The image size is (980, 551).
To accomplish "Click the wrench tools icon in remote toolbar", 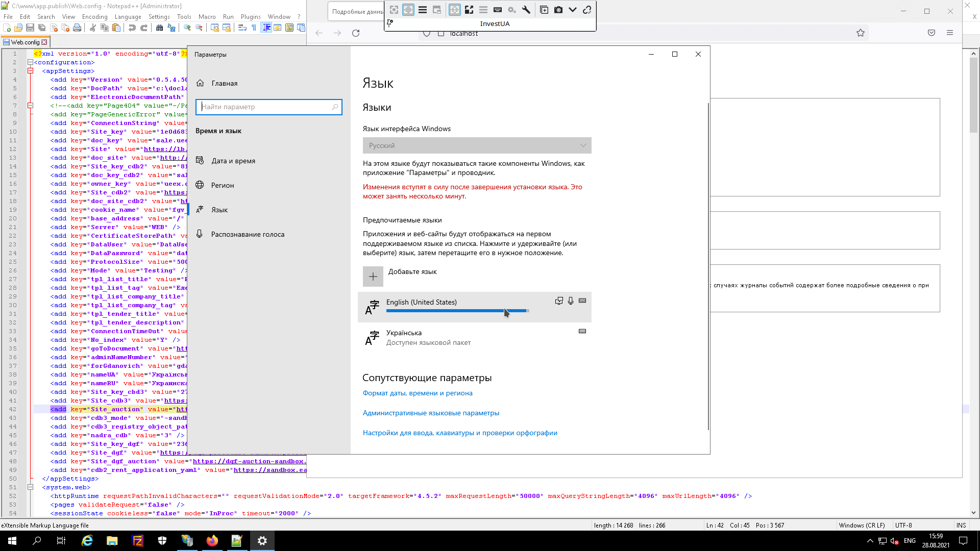I will coord(526,10).
